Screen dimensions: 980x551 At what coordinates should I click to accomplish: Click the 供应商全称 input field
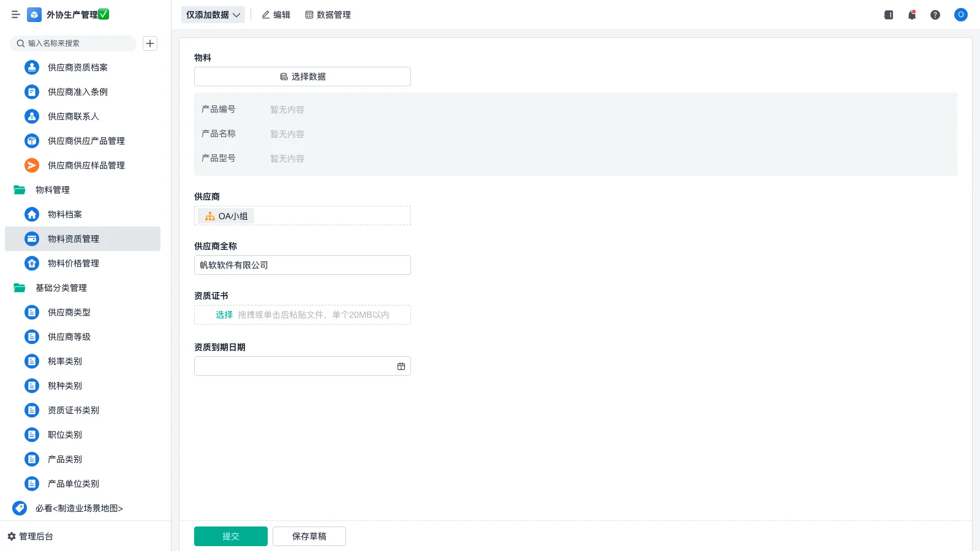click(x=303, y=265)
